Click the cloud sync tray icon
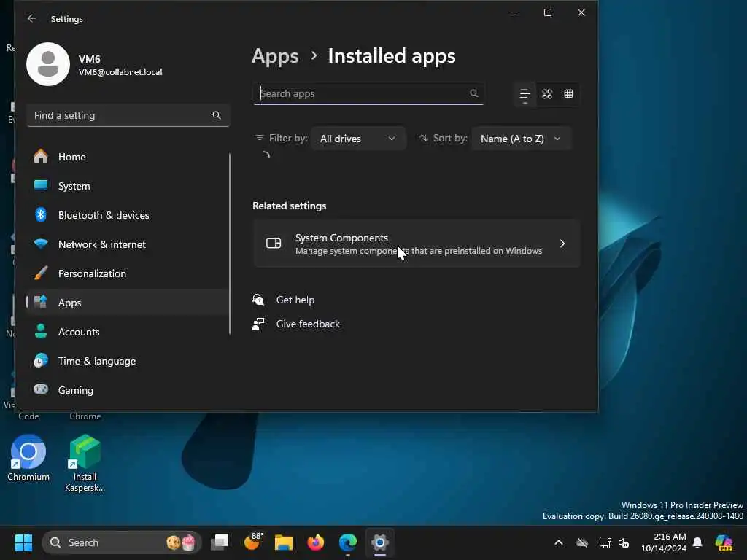Viewport: 747px width, 560px height. click(x=581, y=542)
